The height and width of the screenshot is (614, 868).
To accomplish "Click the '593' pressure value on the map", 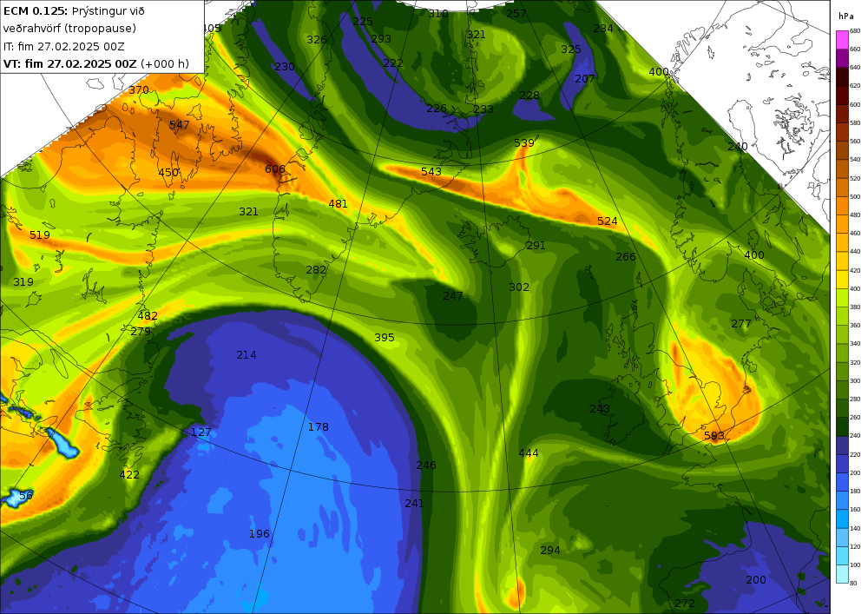I will (714, 436).
